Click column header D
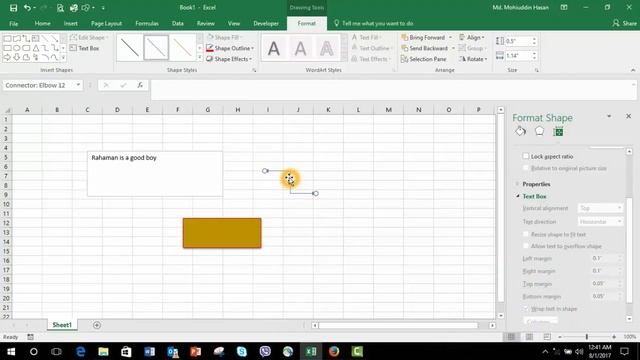The height and width of the screenshot is (360, 640). pos(117,110)
